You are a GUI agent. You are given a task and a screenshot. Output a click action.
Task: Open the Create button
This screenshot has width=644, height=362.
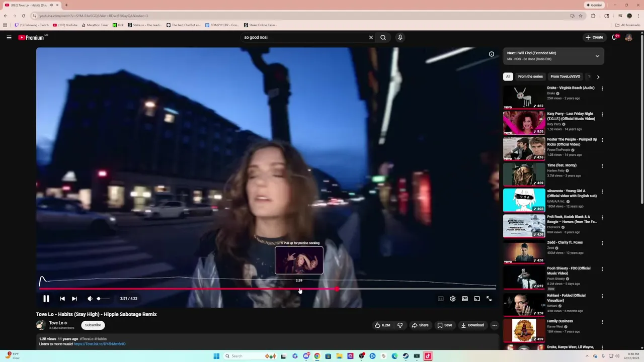594,37
